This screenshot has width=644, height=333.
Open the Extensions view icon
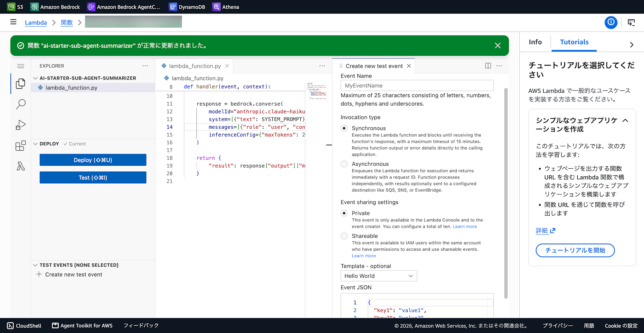click(21, 146)
